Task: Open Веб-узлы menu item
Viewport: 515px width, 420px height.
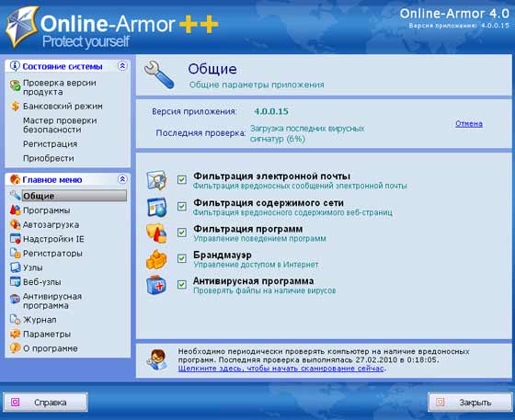Action: 42,282
